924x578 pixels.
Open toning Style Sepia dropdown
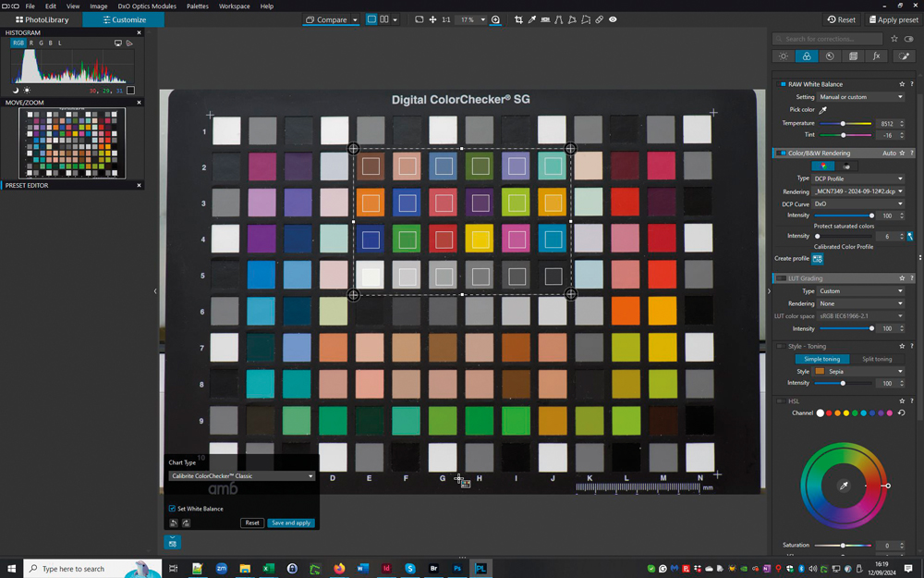click(858, 372)
